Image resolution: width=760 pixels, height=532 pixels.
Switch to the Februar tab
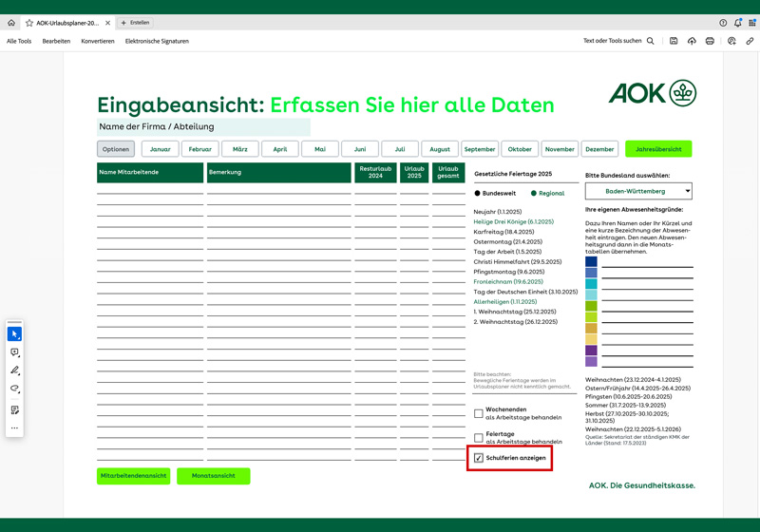tap(200, 149)
